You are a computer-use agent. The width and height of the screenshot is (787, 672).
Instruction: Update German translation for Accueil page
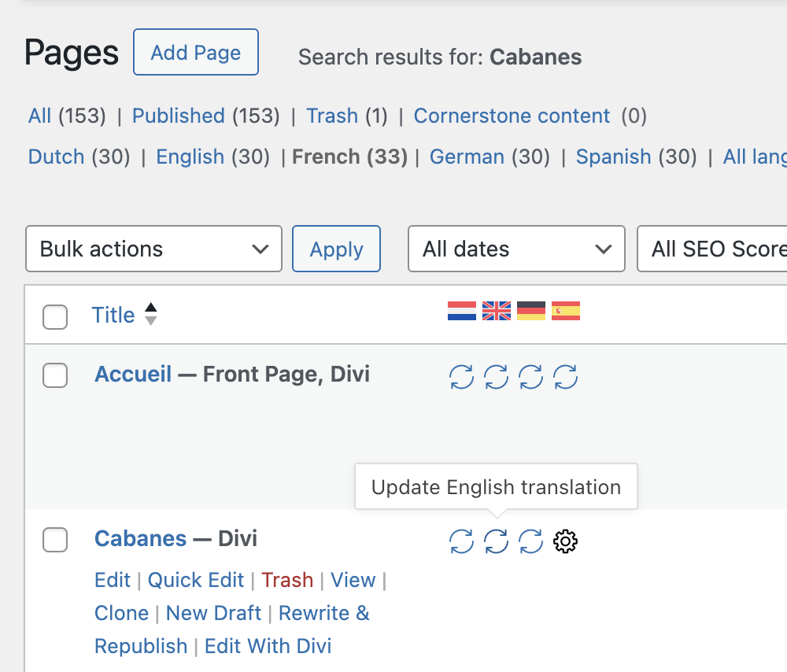(531, 377)
